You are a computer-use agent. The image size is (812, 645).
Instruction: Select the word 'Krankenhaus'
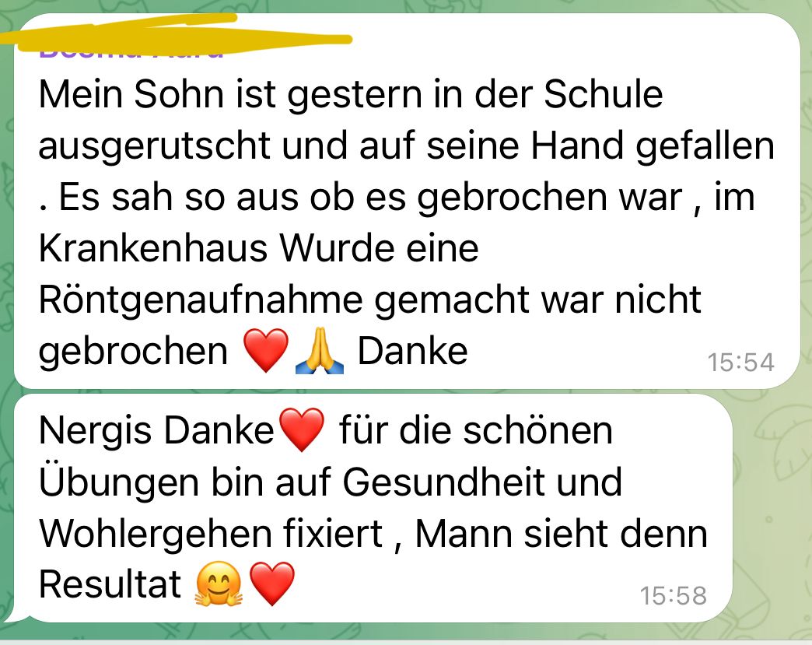153,249
